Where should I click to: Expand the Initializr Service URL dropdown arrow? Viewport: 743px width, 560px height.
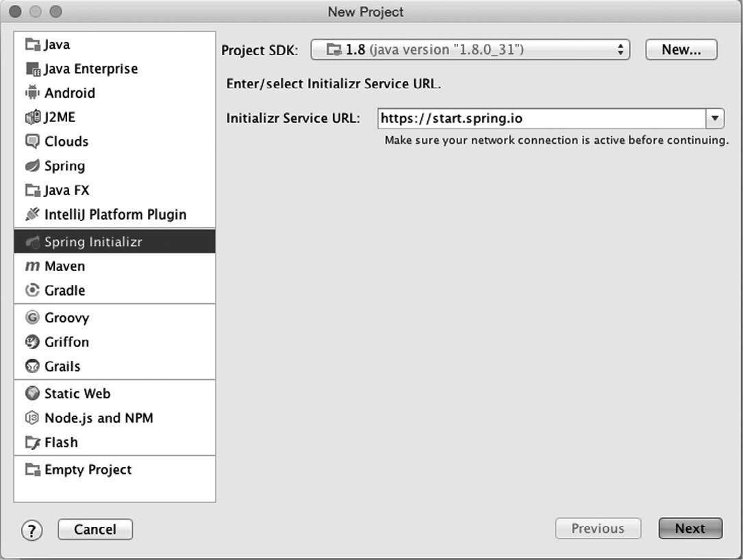pos(715,118)
